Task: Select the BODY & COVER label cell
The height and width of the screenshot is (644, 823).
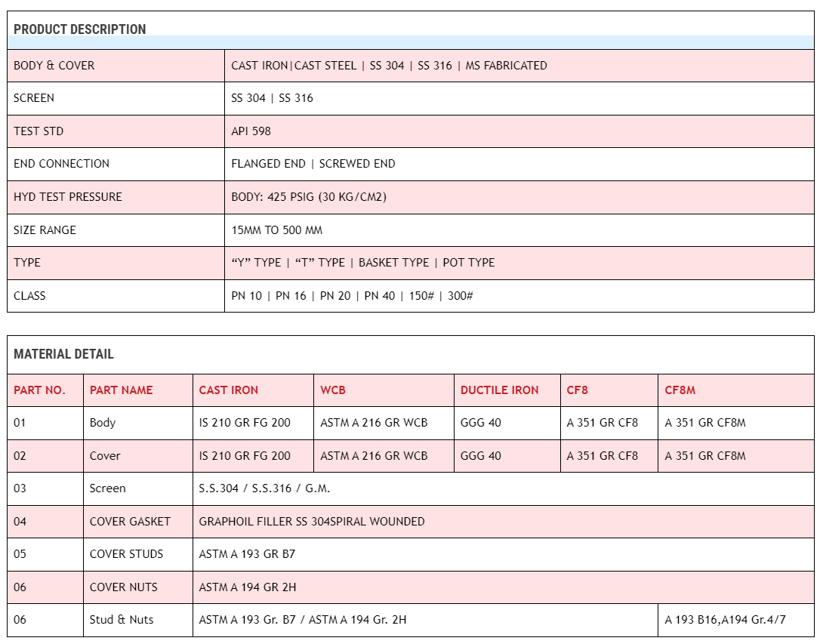Action: pos(116,66)
